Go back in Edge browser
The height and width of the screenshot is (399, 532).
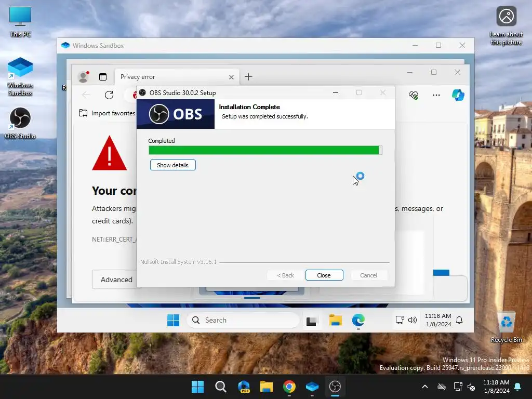point(86,95)
